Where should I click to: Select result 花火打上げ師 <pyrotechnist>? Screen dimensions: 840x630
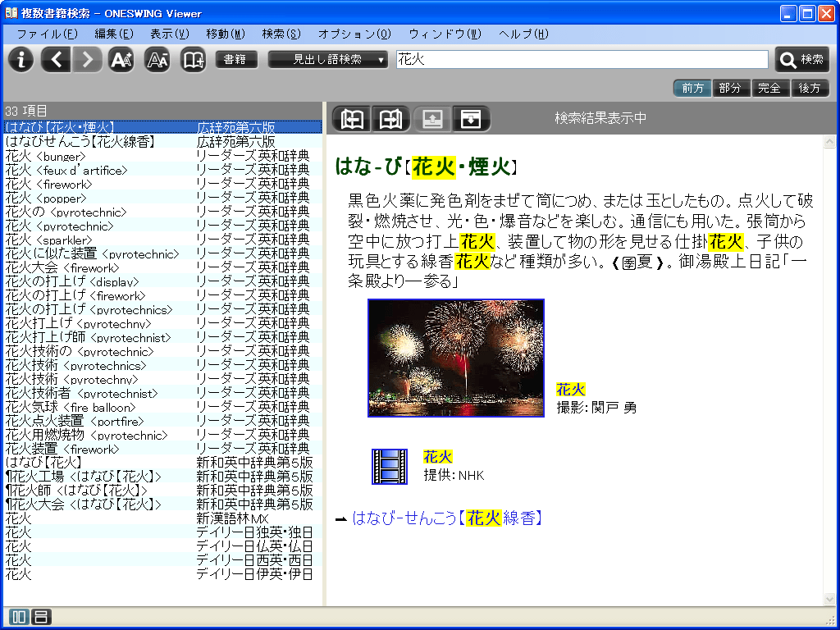pos(163,337)
